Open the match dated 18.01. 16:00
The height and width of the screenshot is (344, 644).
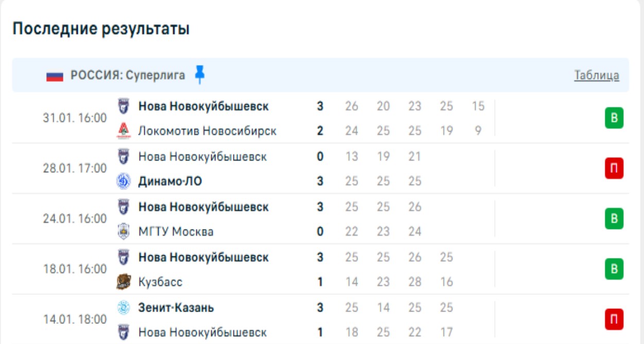tap(75, 269)
